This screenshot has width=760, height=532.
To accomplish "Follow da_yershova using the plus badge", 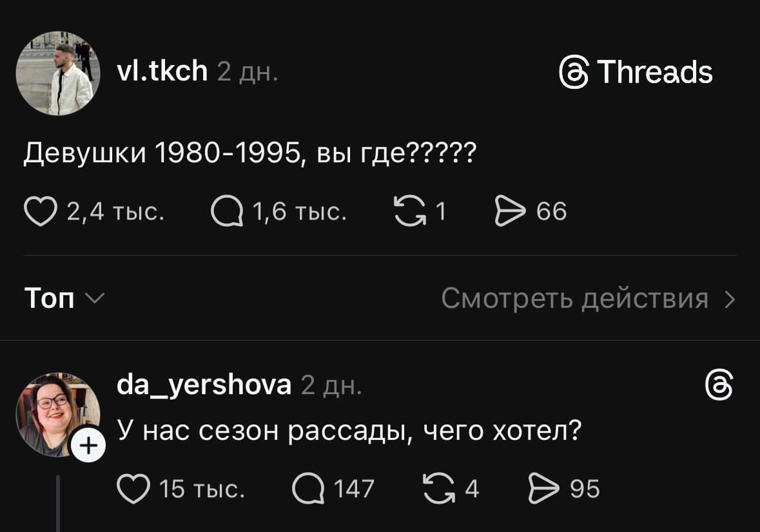I will 88,445.
